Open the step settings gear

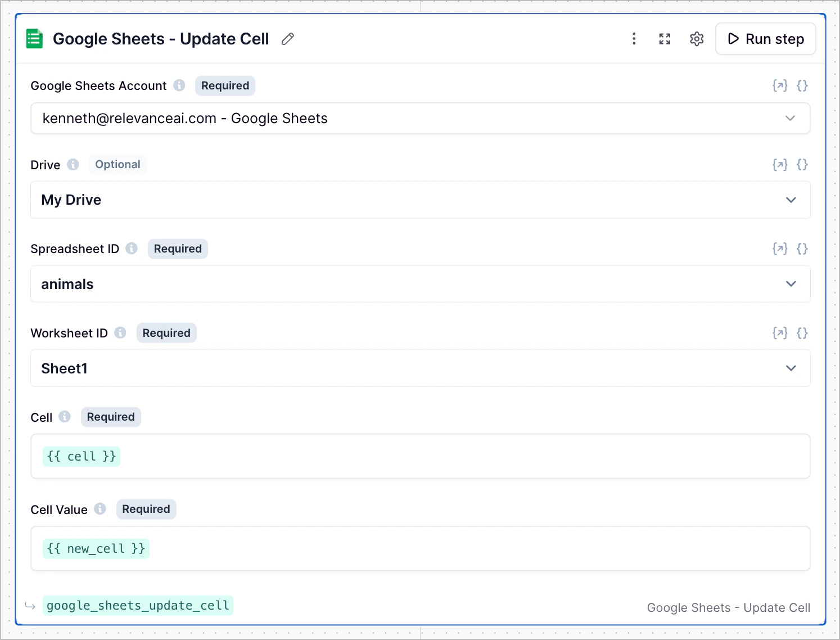tap(696, 39)
